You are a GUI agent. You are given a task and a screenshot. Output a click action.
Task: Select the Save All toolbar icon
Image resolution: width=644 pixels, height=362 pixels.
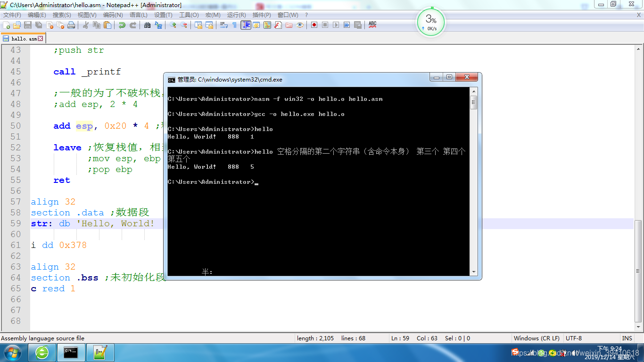click(x=38, y=25)
